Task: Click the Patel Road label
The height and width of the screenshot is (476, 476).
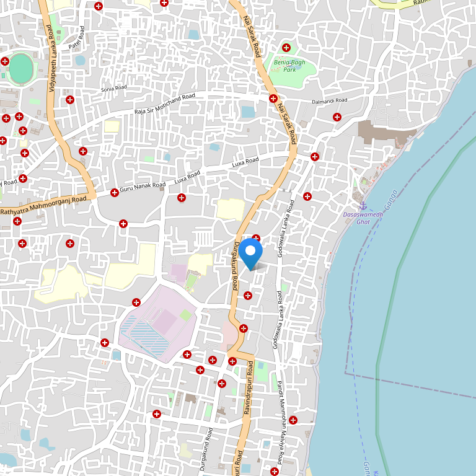Action: (76, 37)
